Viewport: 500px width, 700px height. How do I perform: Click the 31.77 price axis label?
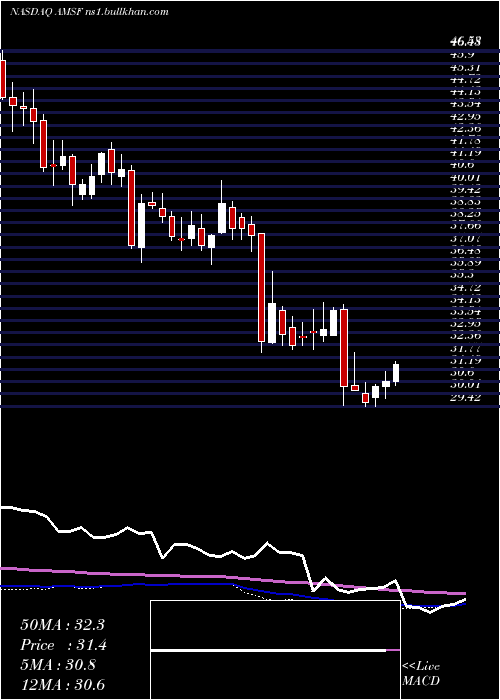(465, 349)
